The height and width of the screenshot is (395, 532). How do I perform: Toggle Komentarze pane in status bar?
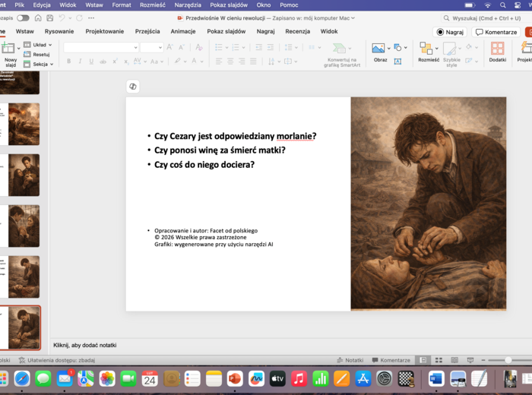[x=390, y=360]
